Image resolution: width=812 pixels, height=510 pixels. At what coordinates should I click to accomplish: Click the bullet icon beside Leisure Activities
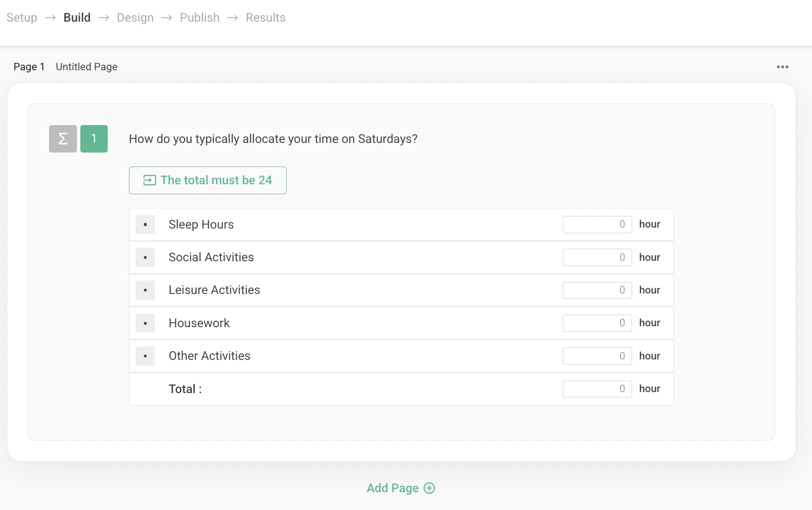coord(145,290)
